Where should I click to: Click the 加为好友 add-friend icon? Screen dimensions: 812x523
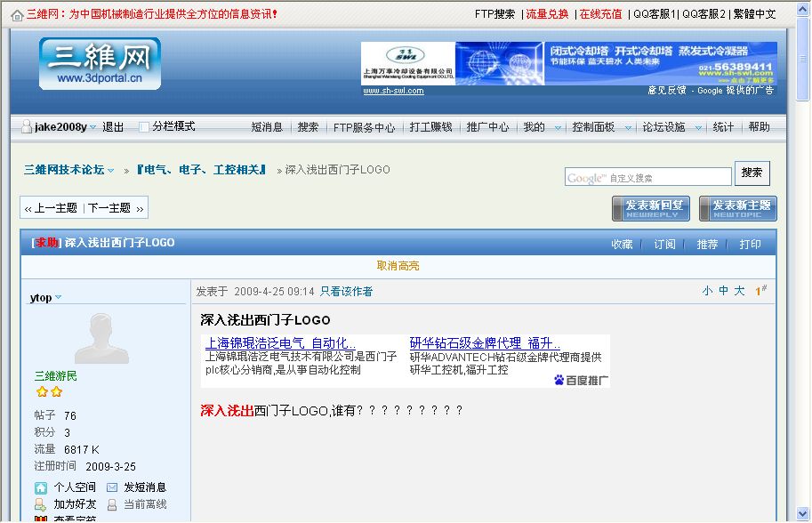pos(40,504)
